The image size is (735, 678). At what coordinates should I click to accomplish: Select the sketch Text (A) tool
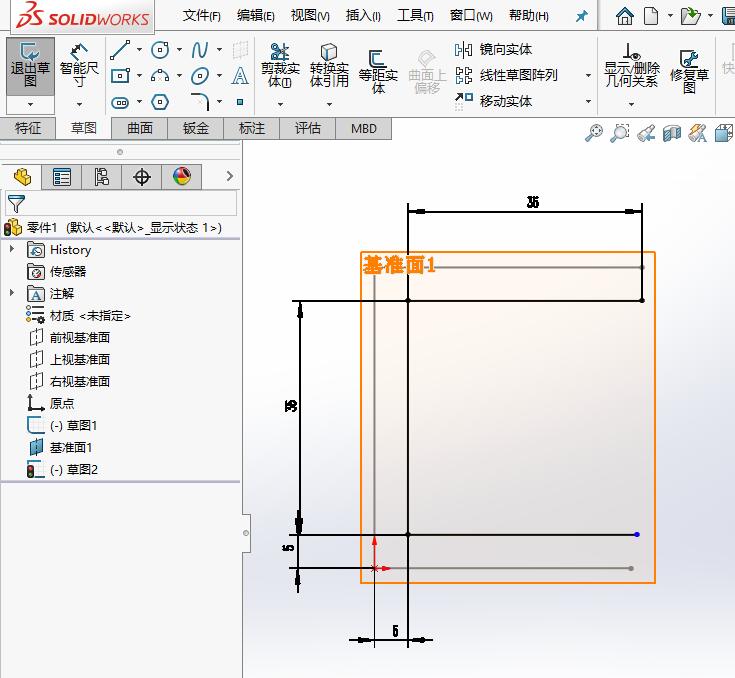(240, 75)
